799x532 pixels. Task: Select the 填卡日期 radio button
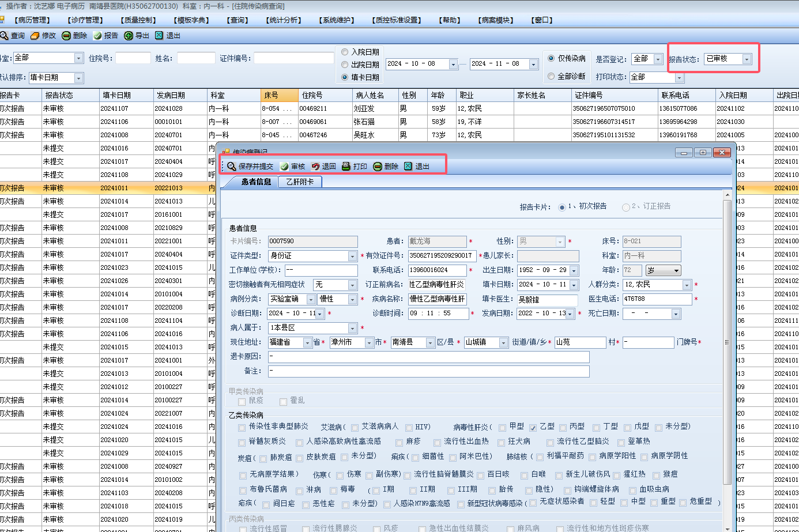pos(345,77)
